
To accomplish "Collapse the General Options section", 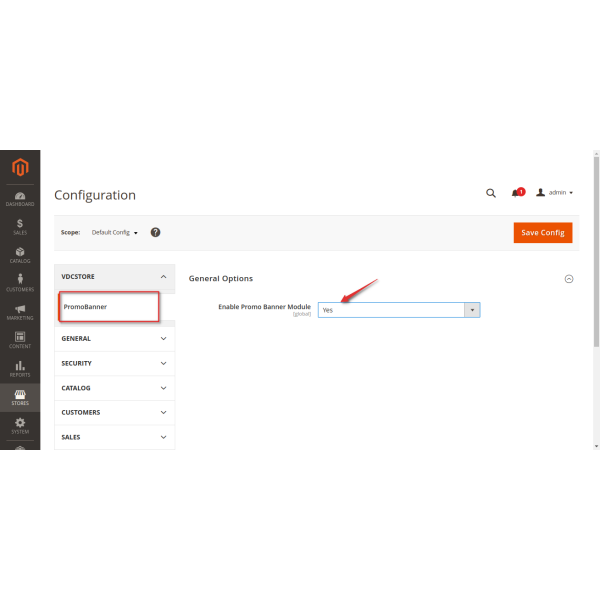I will click(569, 279).
